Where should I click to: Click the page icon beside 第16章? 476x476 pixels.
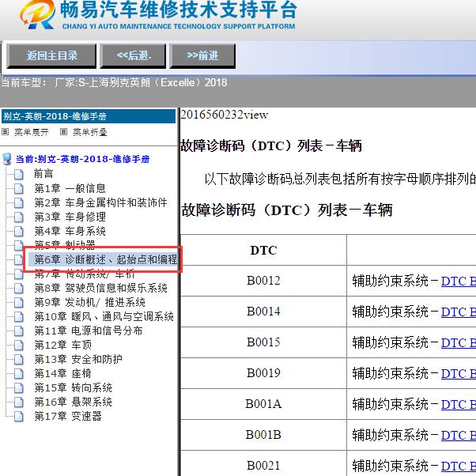click(x=19, y=402)
